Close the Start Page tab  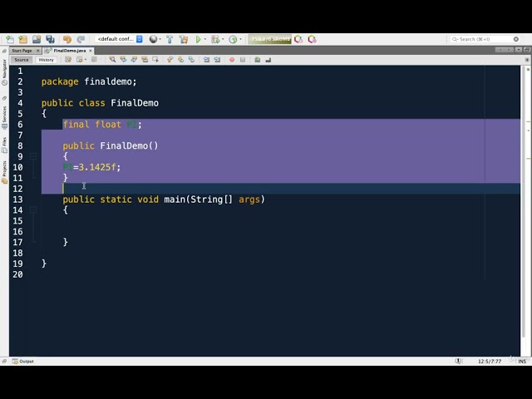[x=37, y=51]
